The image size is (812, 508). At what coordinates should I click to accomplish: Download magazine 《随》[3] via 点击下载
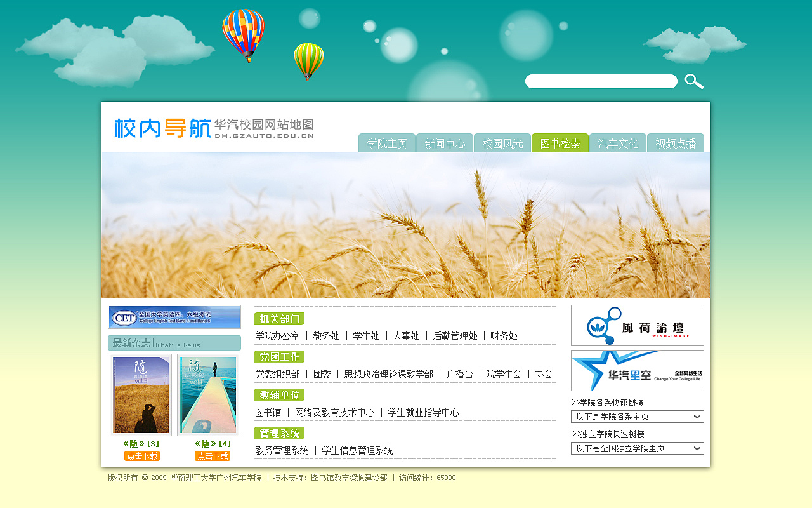pyautogui.click(x=142, y=456)
